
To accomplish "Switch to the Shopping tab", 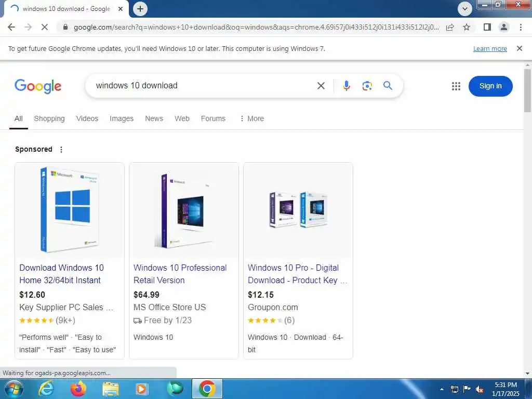I will click(49, 118).
